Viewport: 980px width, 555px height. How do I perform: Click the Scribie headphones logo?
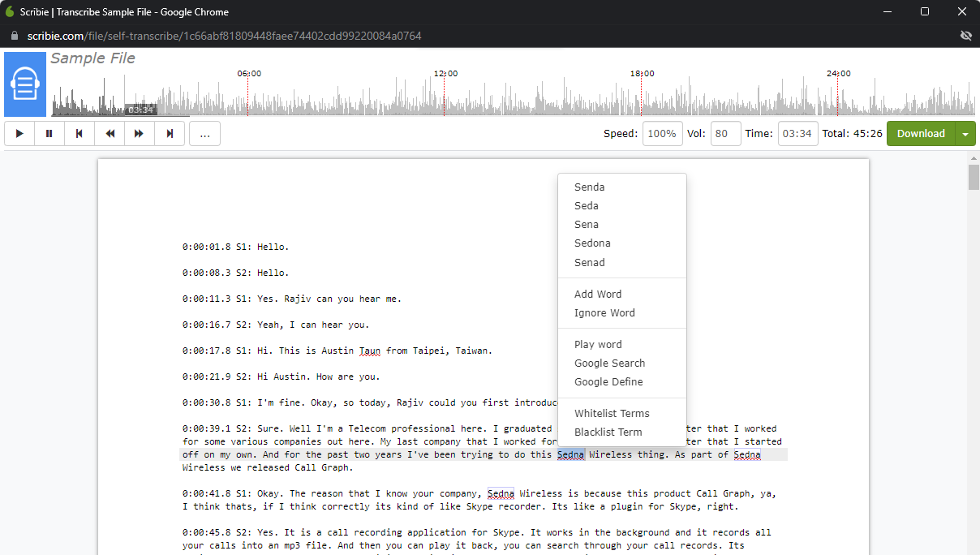pos(25,84)
